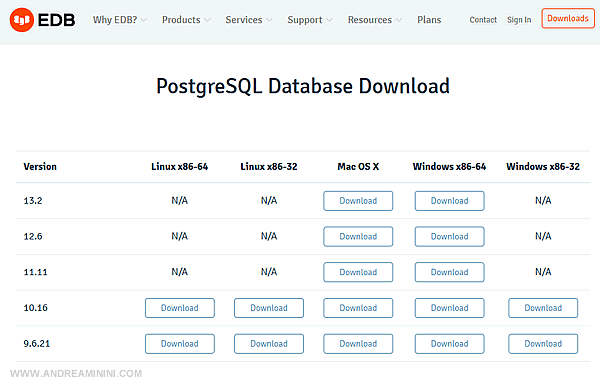The height and width of the screenshot is (380, 600).
Task: Go to the Plans page
Action: tap(429, 20)
